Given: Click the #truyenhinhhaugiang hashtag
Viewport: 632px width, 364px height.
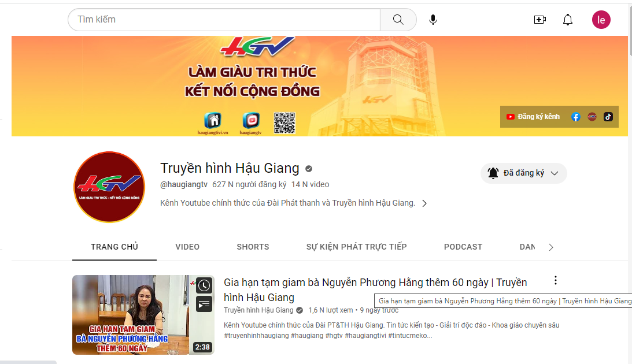Looking at the screenshot, I should tap(256, 336).
